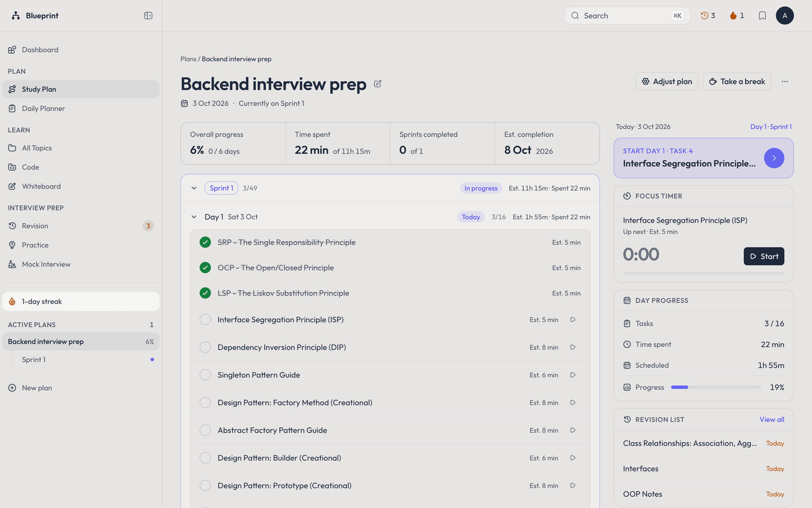Play the Factory Method task
Screen dimensions: 812x508
[x=573, y=403]
